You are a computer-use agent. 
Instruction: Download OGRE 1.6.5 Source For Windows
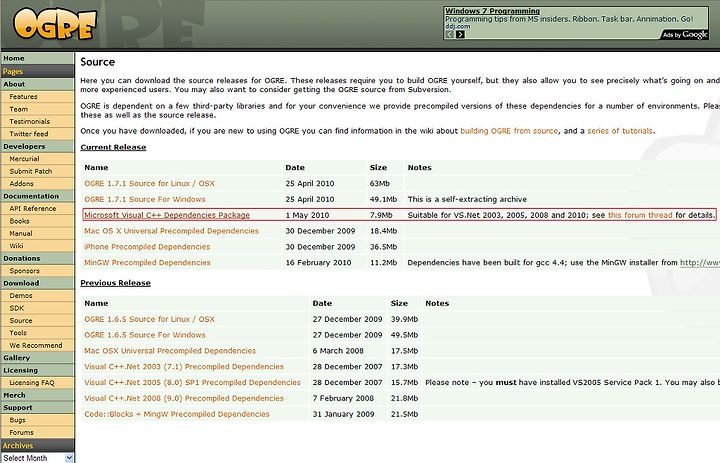click(145, 335)
